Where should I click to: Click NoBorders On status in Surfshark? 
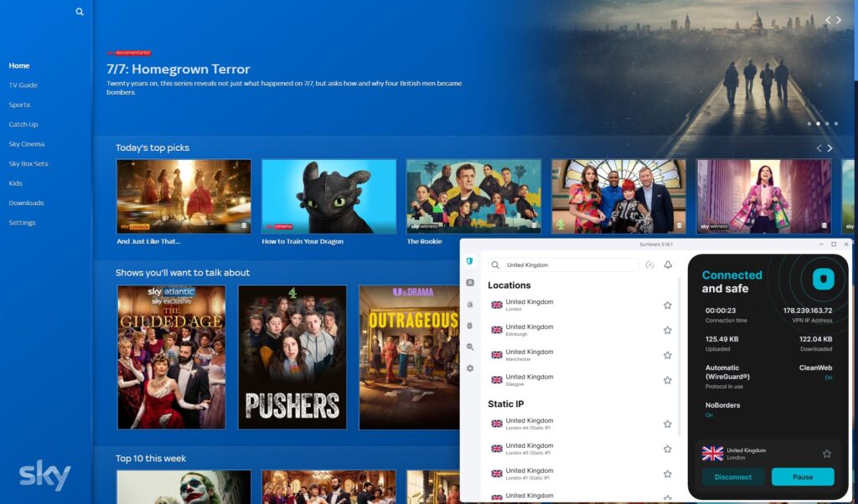pyautogui.click(x=709, y=415)
